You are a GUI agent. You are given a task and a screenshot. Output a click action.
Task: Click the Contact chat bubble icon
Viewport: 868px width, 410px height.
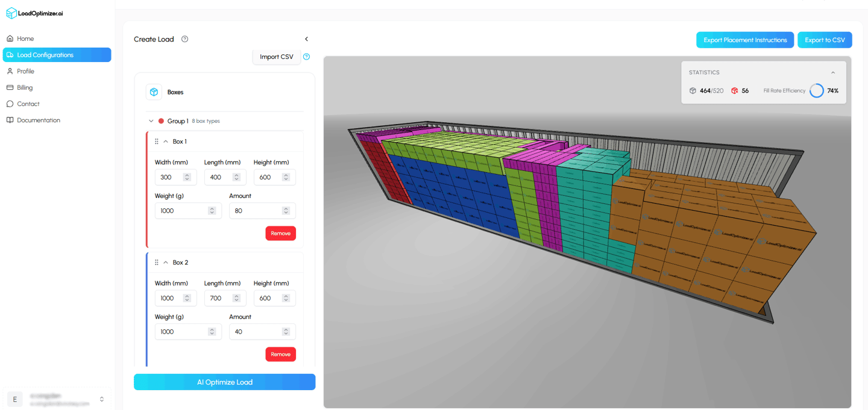pyautogui.click(x=10, y=104)
